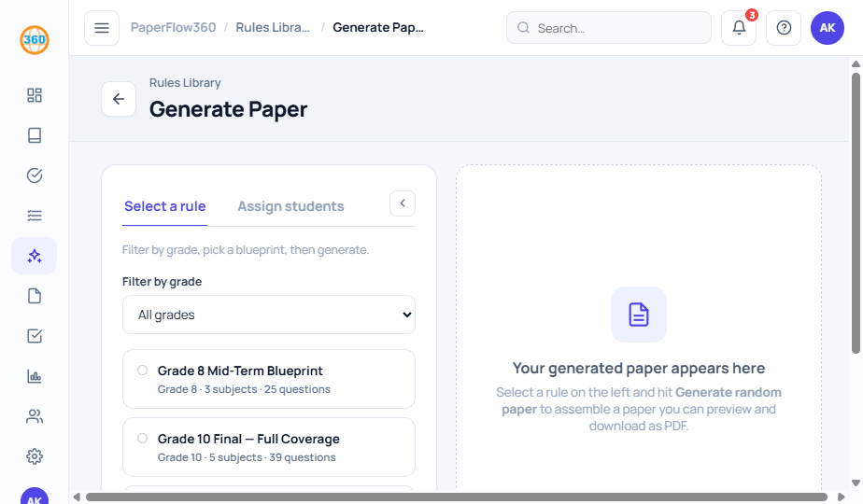Open the bar chart analytics sidebar icon
The height and width of the screenshot is (504, 863).
pyautogui.click(x=35, y=376)
